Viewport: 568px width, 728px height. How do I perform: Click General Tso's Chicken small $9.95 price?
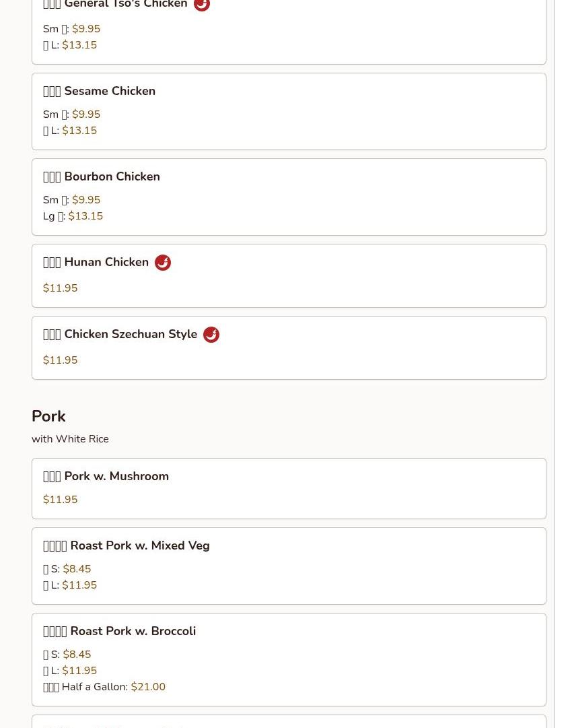click(85, 29)
